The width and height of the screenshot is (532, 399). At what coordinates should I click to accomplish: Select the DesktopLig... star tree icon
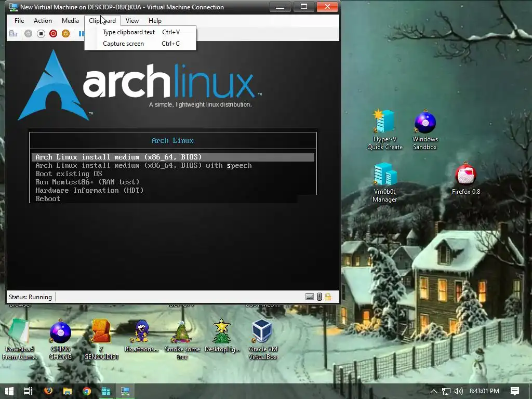222,336
